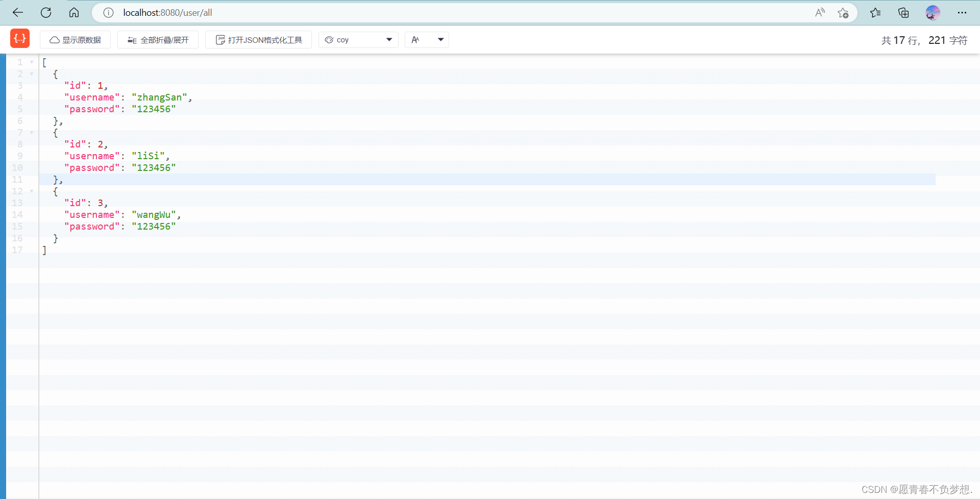Click the "id": 2 line
Viewport: 980px width, 499px height.
[86, 144]
